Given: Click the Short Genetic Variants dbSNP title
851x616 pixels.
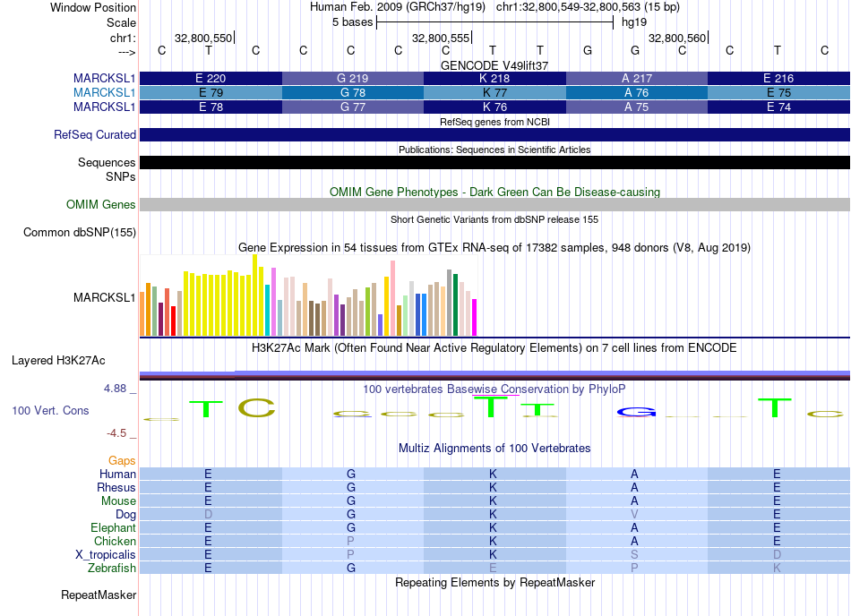Looking at the screenshot, I should click(x=494, y=219).
